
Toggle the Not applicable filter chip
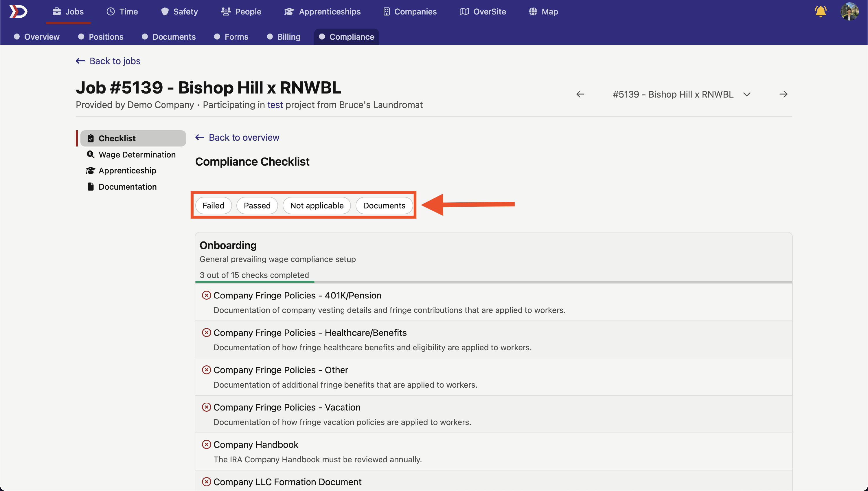coord(317,206)
